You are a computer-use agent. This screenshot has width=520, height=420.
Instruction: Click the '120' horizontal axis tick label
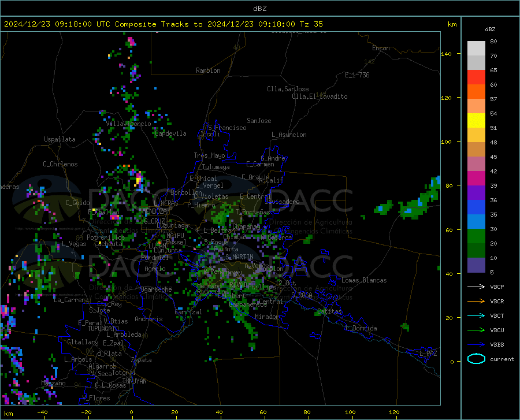[394, 412]
